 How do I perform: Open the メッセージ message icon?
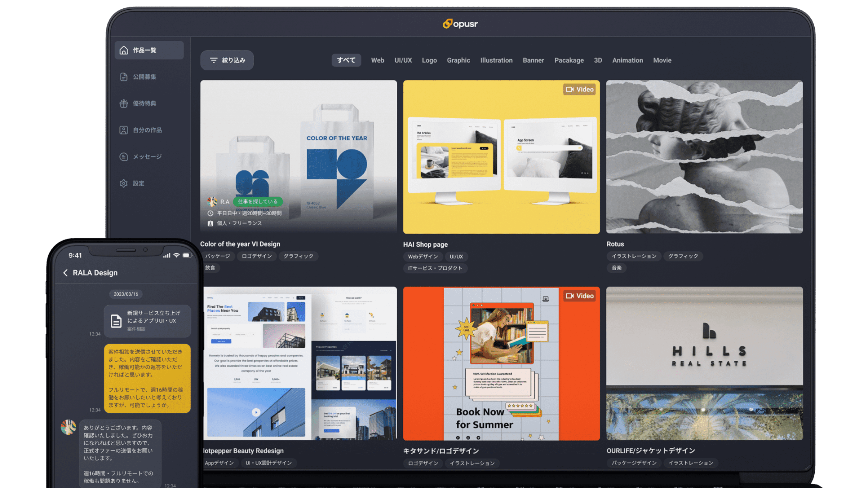pos(123,156)
